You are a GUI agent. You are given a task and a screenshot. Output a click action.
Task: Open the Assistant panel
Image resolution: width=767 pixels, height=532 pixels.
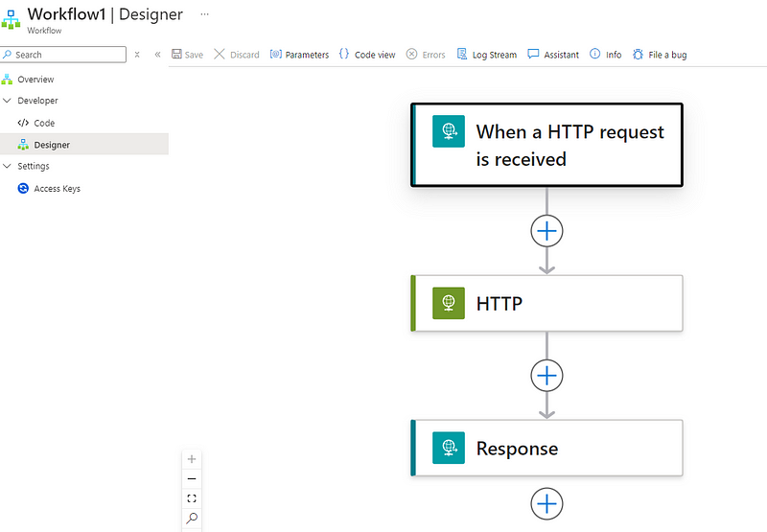553,55
